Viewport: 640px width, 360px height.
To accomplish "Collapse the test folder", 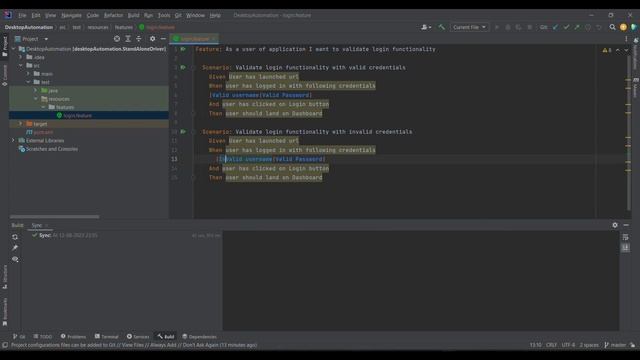I will coord(29,82).
